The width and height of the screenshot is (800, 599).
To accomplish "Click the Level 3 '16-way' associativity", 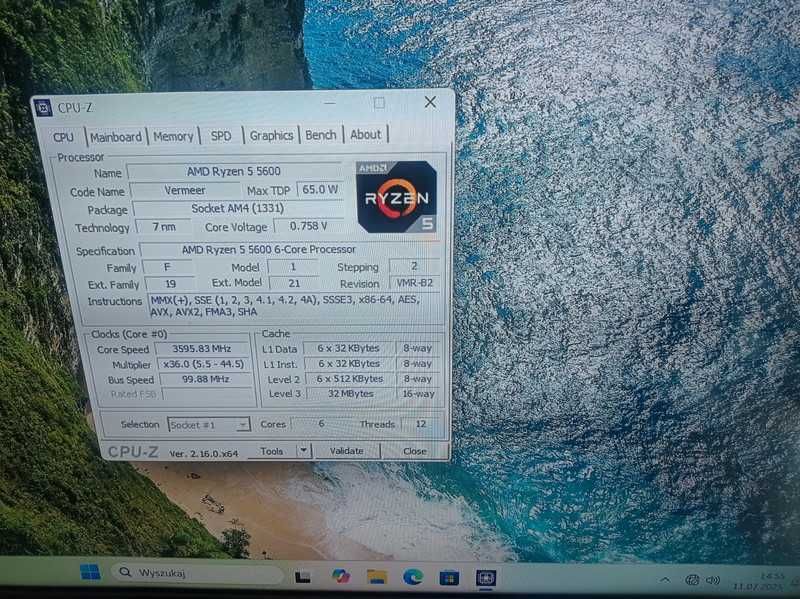I will coord(418,393).
